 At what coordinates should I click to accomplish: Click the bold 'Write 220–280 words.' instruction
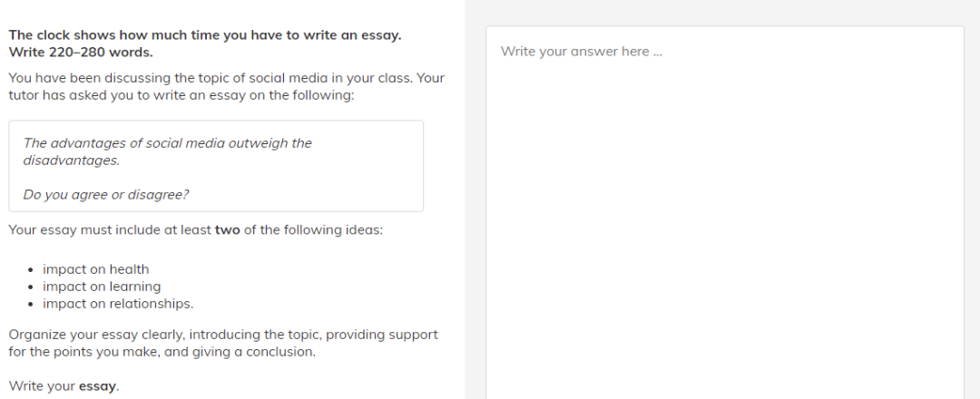click(x=81, y=52)
